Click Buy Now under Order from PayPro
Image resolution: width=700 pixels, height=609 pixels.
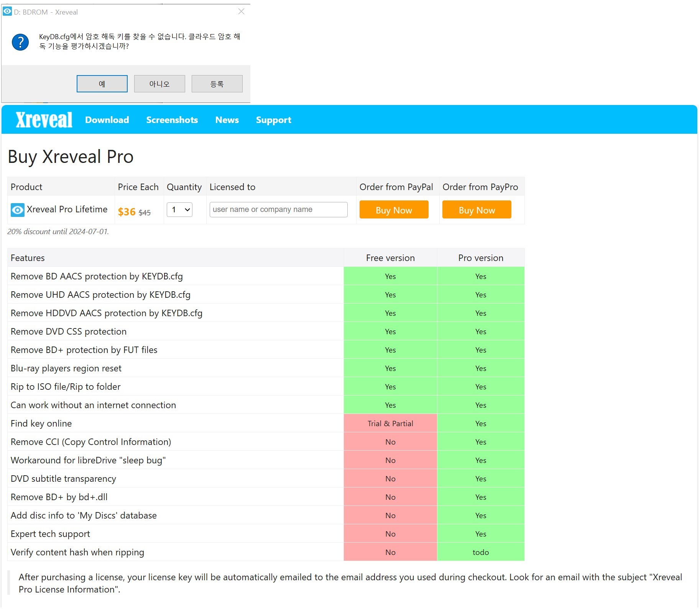(x=477, y=210)
